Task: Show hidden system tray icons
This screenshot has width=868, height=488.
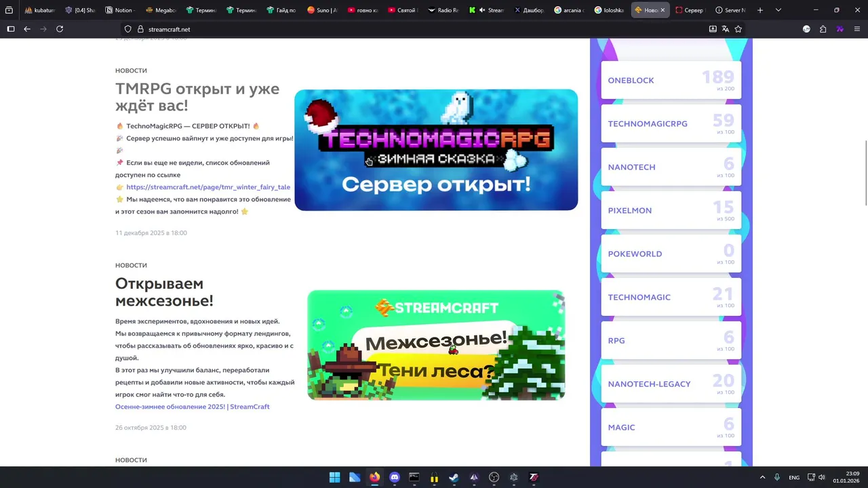Action: pos(762,477)
